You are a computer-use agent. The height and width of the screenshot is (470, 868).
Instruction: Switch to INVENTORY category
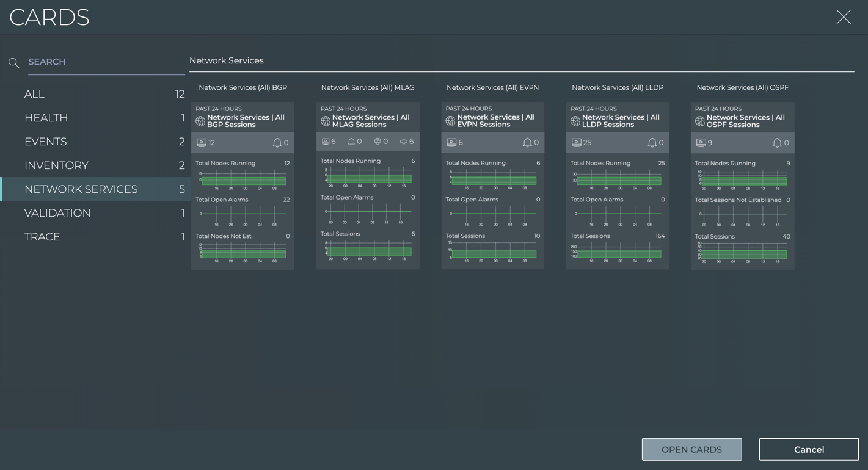56,165
